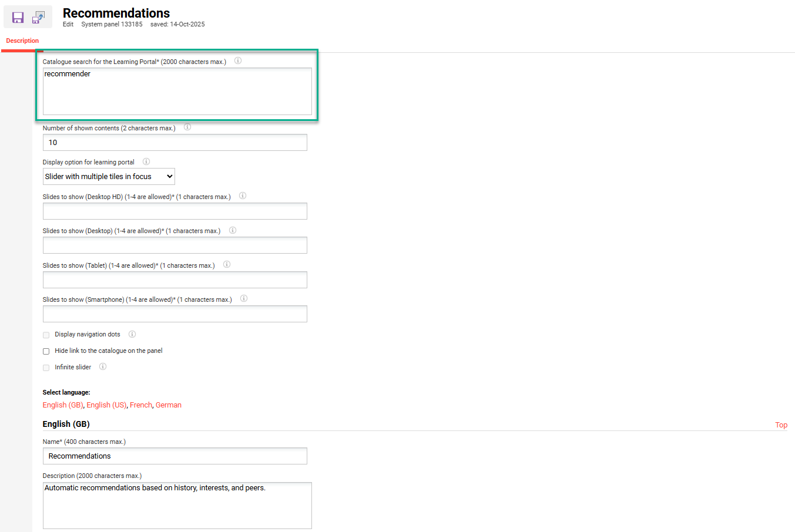Open the Catalogue search info tooltip icon
The image size is (795, 532).
[238, 60]
